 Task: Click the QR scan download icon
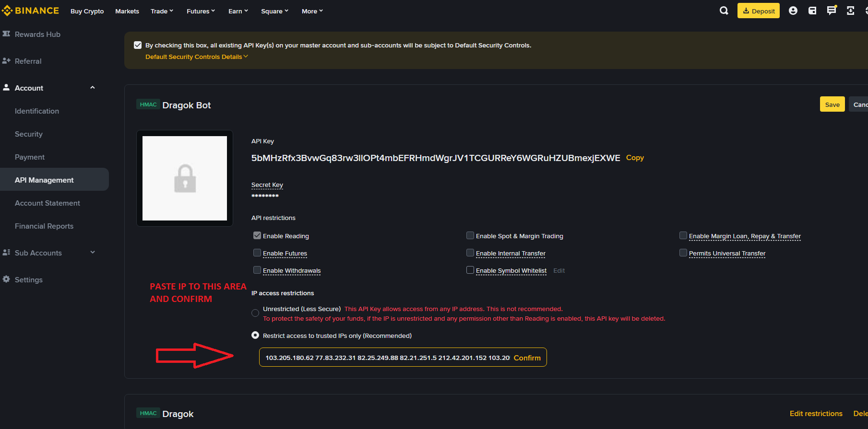(x=851, y=11)
